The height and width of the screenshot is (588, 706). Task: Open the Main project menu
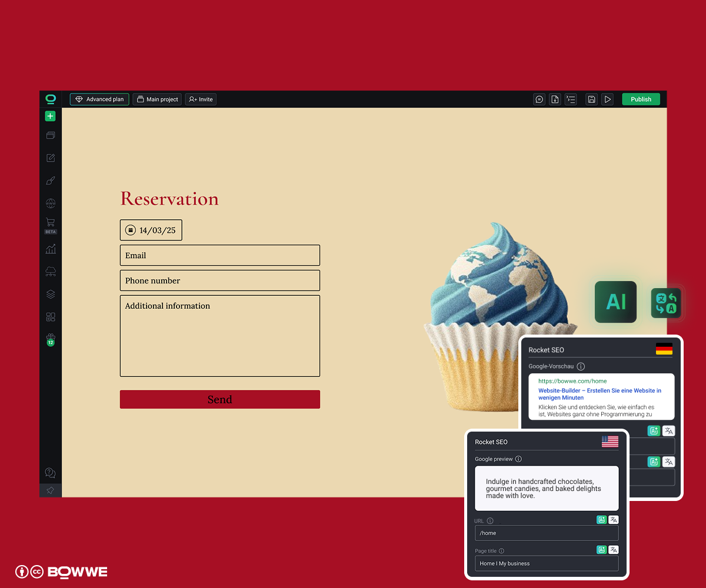coord(157,99)
